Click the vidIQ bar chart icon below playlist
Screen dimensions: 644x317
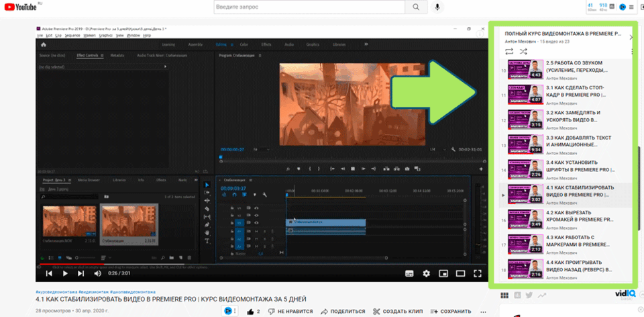[517, 296]
